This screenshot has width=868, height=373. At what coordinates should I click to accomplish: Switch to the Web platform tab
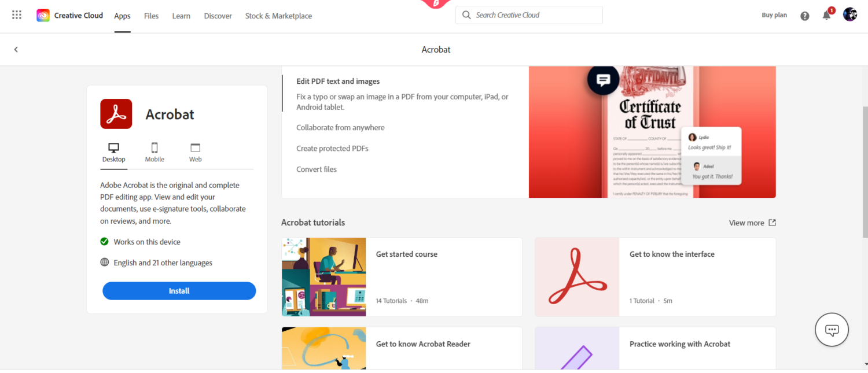point(196,153)
